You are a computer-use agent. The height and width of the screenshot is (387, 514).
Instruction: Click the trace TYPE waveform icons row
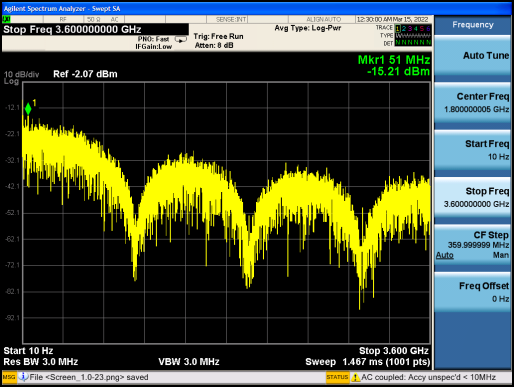pyautogui.click(x=413, y=36)
